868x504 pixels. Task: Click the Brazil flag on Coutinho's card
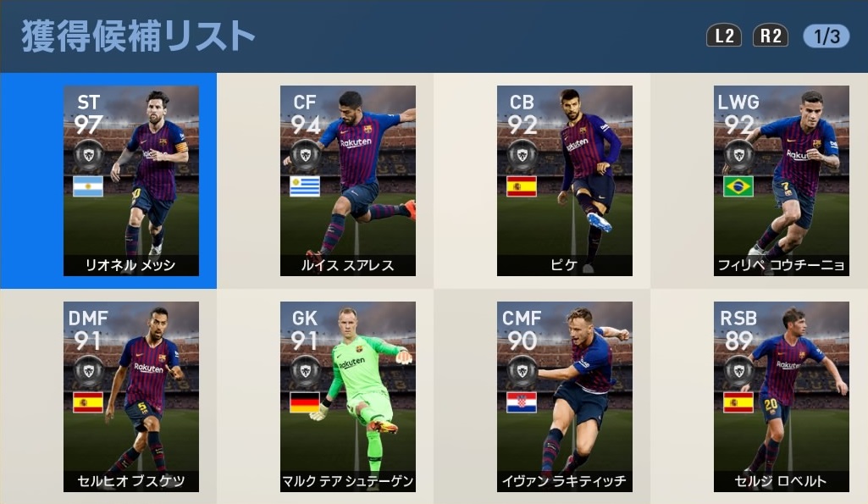738,186
